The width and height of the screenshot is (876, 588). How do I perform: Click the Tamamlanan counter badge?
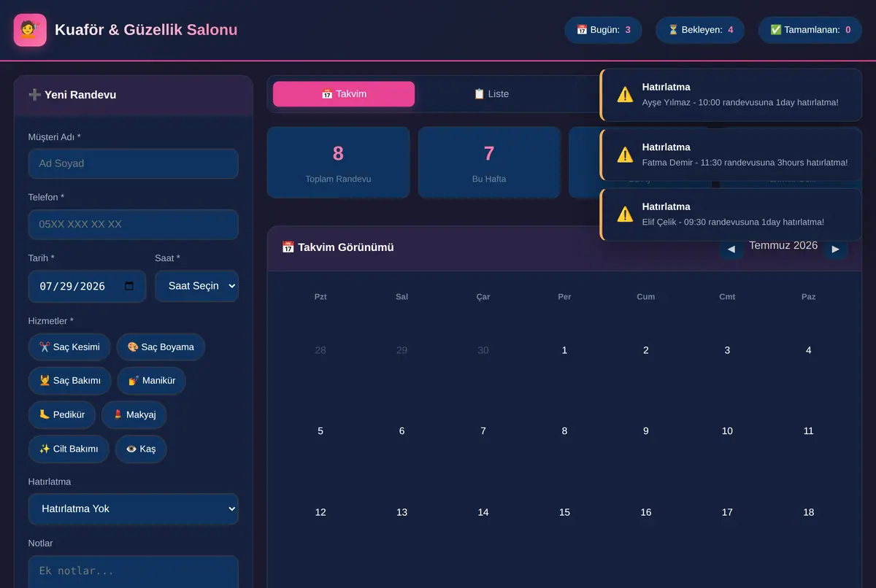pos(810,30)
